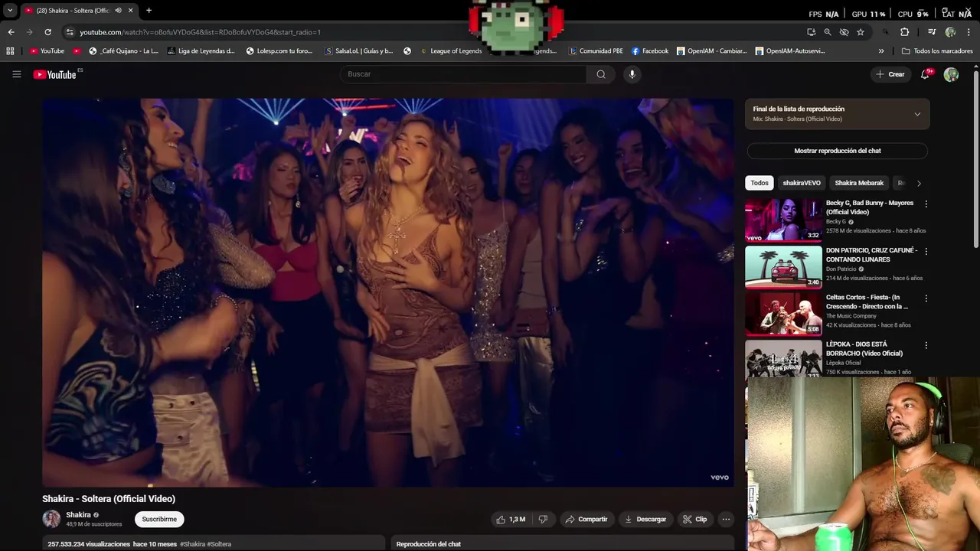This screenshot has height=551, width=980.
Task: Open the #Shakira hashtag link
Action: pos(192,544)
